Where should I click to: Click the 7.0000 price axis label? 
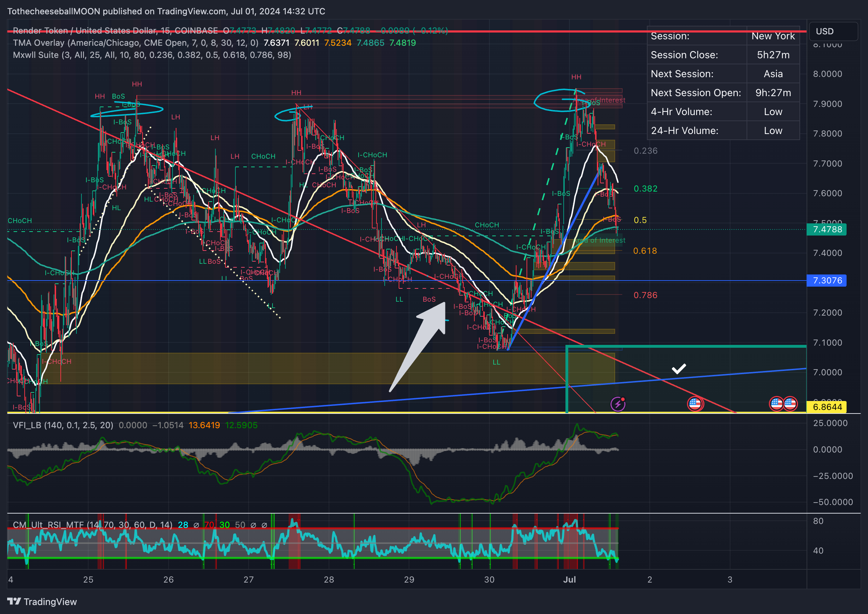tap(828, 372)
